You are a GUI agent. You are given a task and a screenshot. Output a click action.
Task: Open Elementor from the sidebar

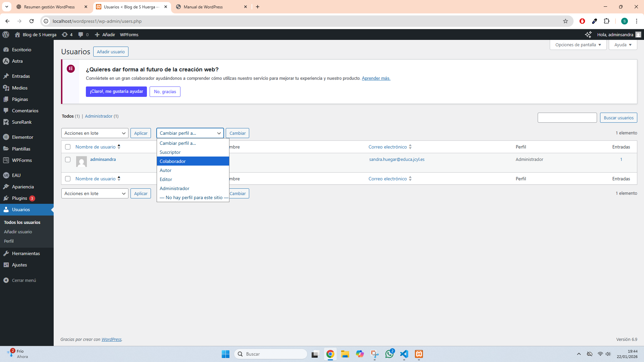(x=22, y=137)
